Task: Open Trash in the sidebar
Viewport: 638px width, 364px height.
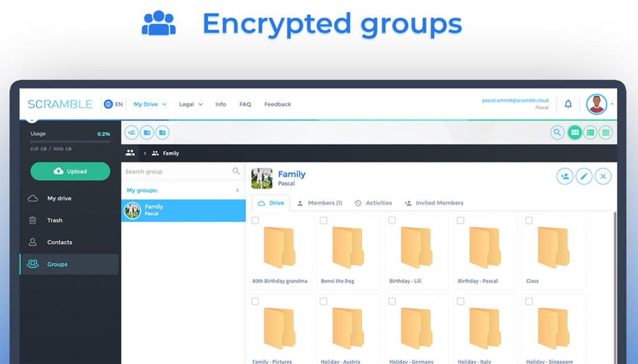Action: pos(70,220)
